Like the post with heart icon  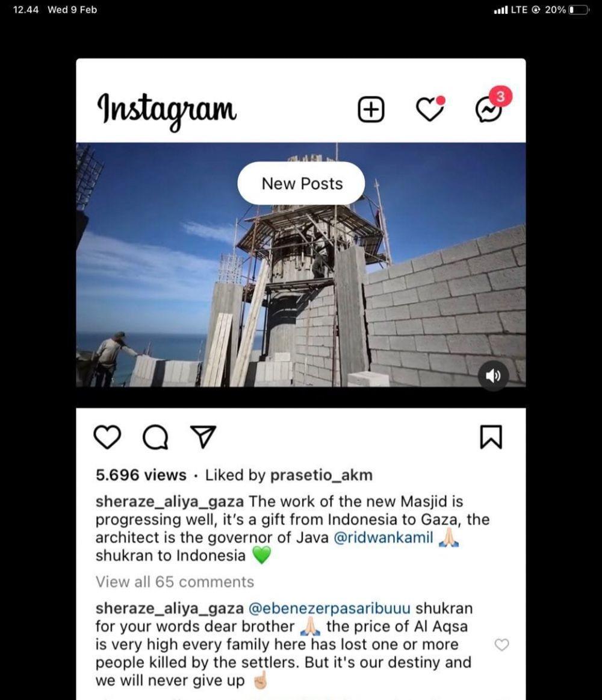108,437
